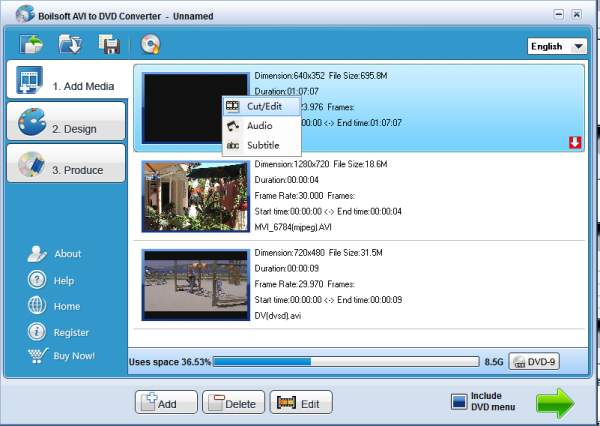The height and width of the screenshot is (426, 600).
Task: Click the import folder arrow icon
Action: click(x=70, y=44)
